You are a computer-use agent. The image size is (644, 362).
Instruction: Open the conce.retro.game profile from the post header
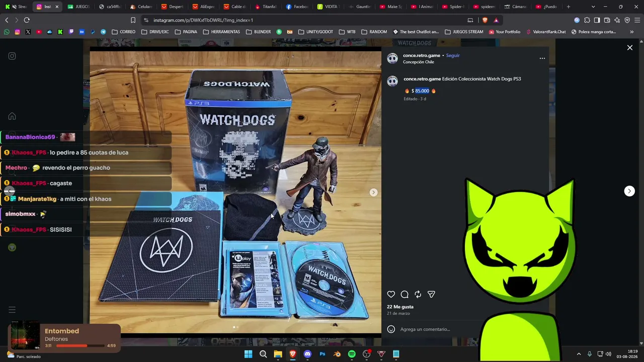(422, 55)
